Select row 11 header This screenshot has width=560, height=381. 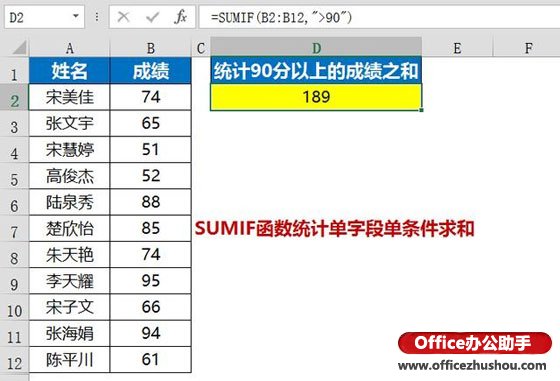click(14, 334)
